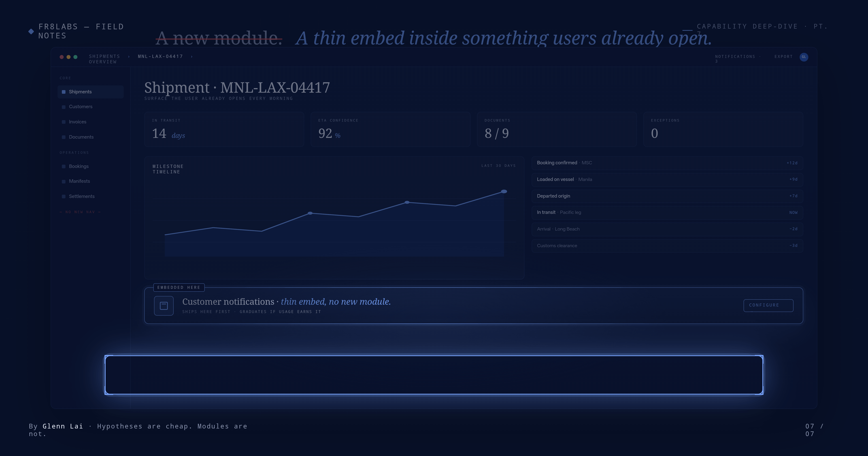The image size is (868, 456).
Task: Open Bookings in the sidebar
Action: [90, 166]
